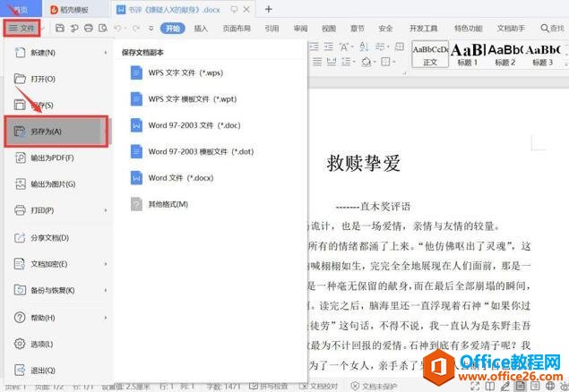Switch to the 引用 ribbon tab
The width and height of the screenshot is (569, 392).
click(272, 29)
